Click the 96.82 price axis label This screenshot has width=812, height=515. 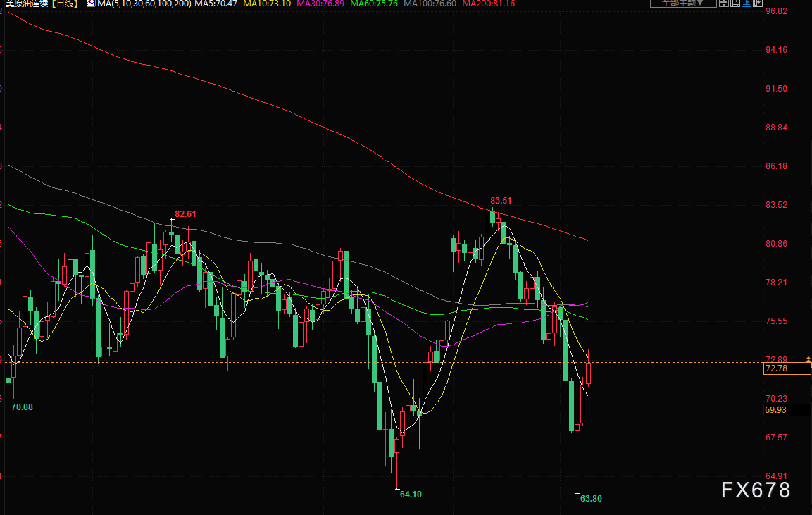(x=776, y=11)
